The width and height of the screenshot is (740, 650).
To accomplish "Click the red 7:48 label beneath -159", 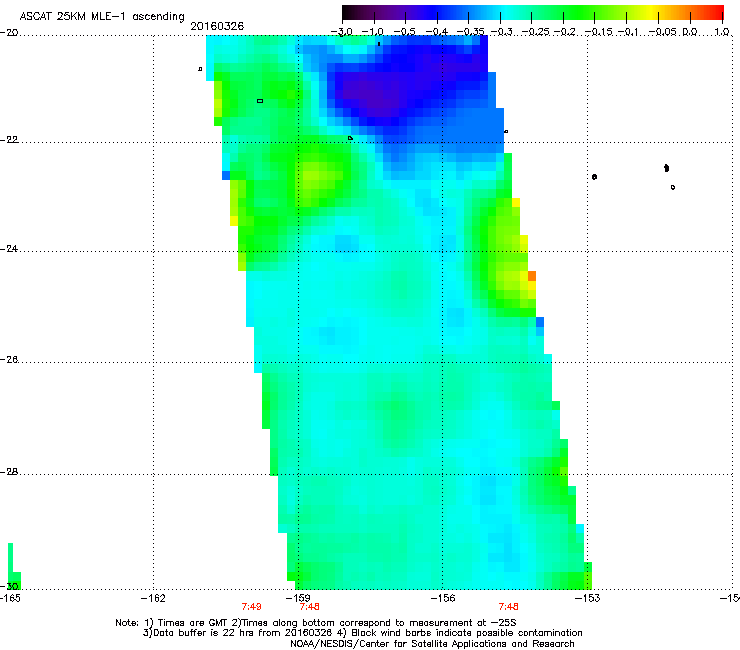I will [x=310, y=607].
